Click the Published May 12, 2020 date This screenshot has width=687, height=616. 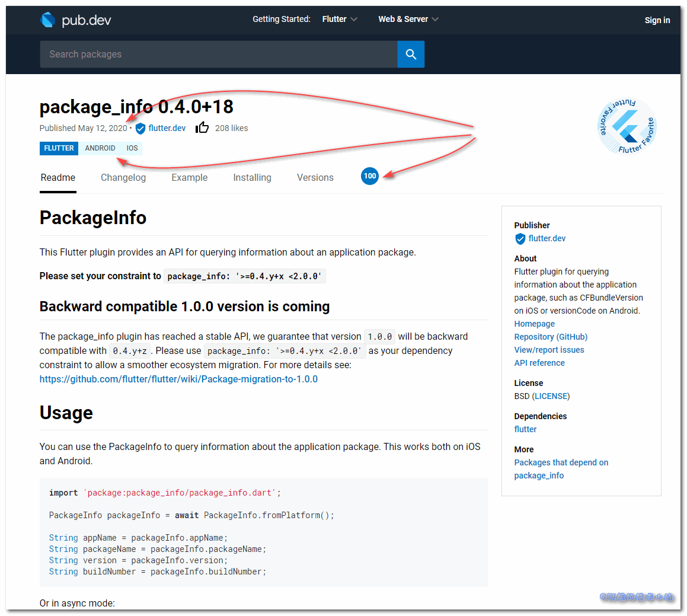pyautogui.click(x=83, y=128)
